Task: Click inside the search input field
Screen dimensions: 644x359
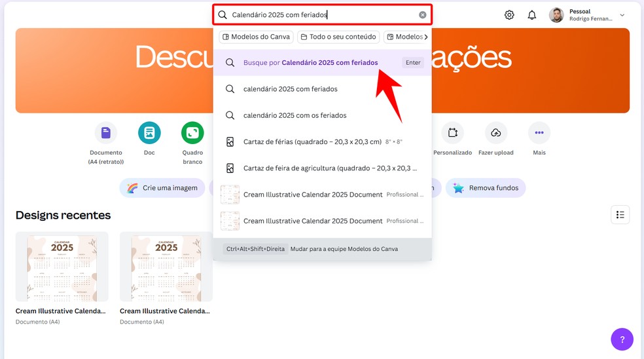Action: (x=323, y=15)
